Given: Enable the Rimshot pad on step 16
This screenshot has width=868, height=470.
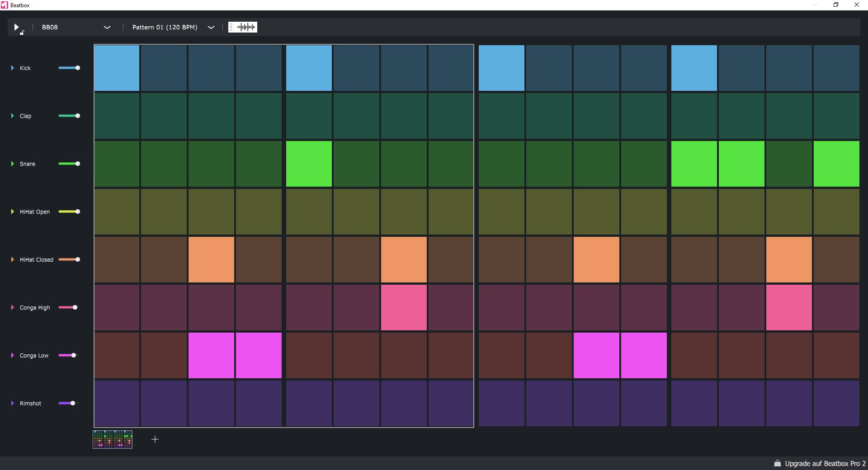Looking at the screenshot, I should 836,403.
